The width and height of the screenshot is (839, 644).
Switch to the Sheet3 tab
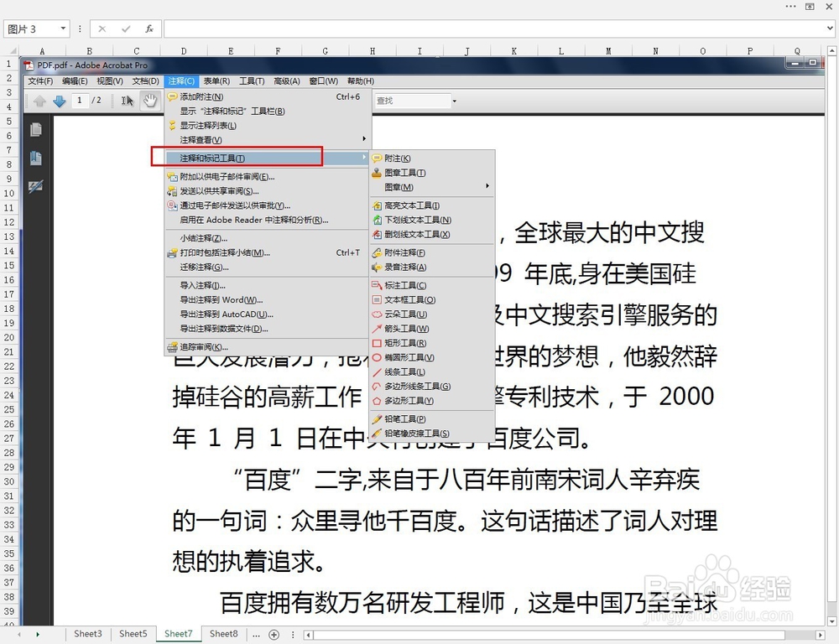point(88,634)
